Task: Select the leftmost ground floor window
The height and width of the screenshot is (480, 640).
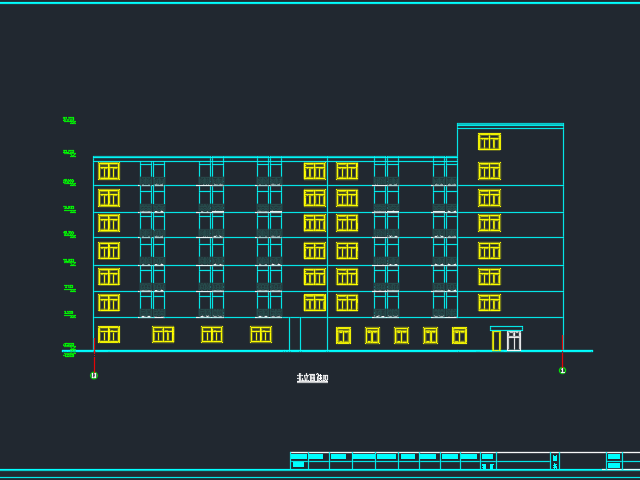Action: coord(109,334)
